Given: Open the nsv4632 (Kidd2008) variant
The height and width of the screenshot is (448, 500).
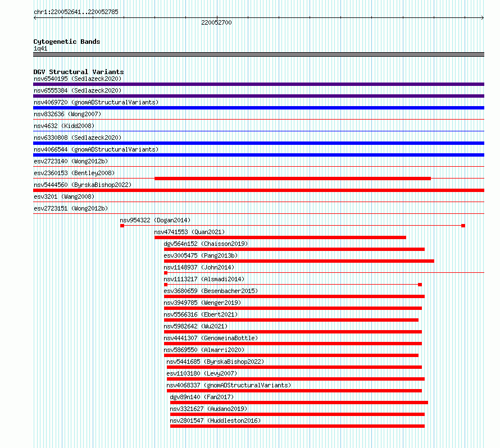Looking at the screenshot, I should click(x=64, y=126).
